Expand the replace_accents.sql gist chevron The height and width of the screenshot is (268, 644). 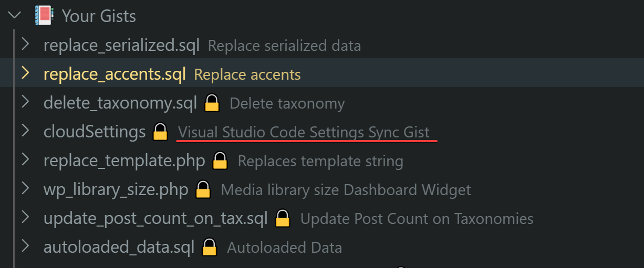tap(25, 74)
